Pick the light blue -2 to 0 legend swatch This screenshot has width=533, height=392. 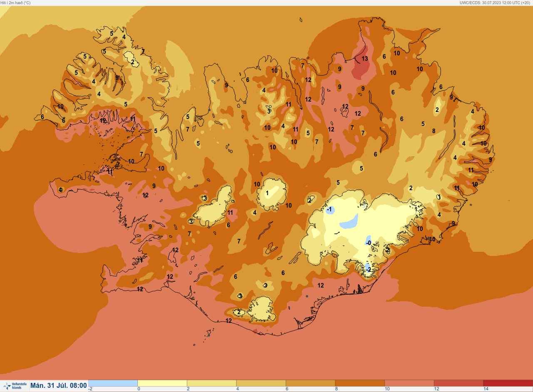[113, 383]
